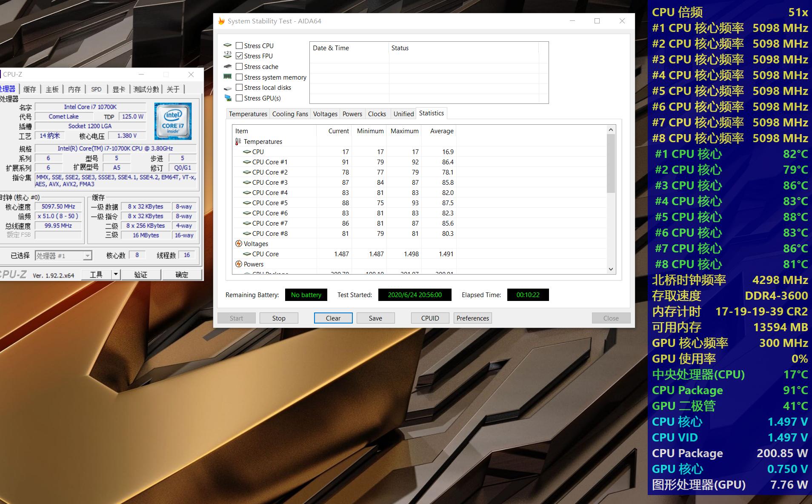Click the AIDA64 flame icon in title bar
The height and width of the screenshot is (504, 812).
(221, 21)
